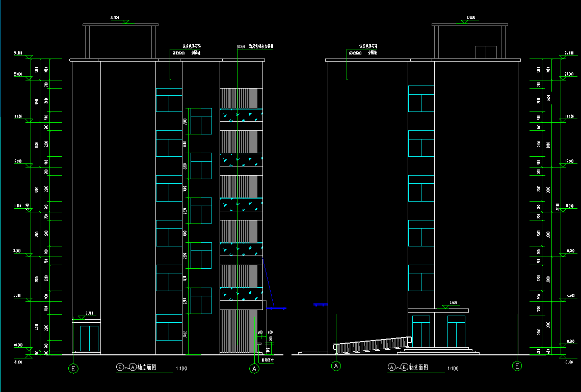Select axis bubble A under right elevation

click(336, 366)
